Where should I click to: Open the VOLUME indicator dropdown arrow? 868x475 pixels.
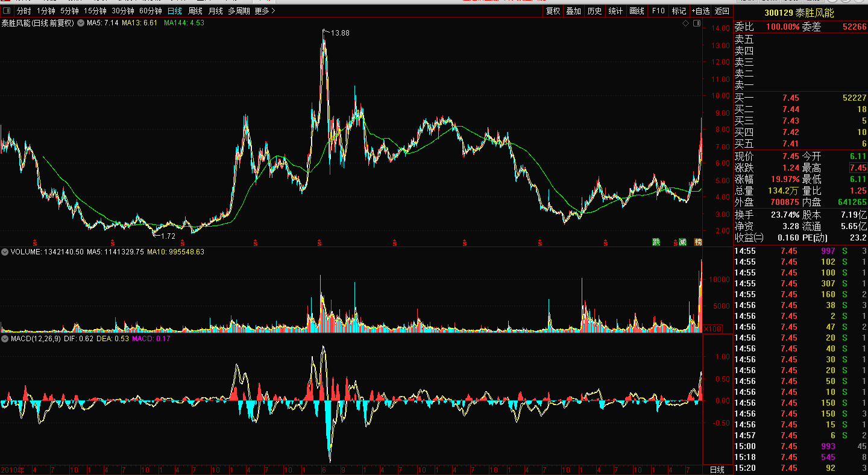(5, 251)
